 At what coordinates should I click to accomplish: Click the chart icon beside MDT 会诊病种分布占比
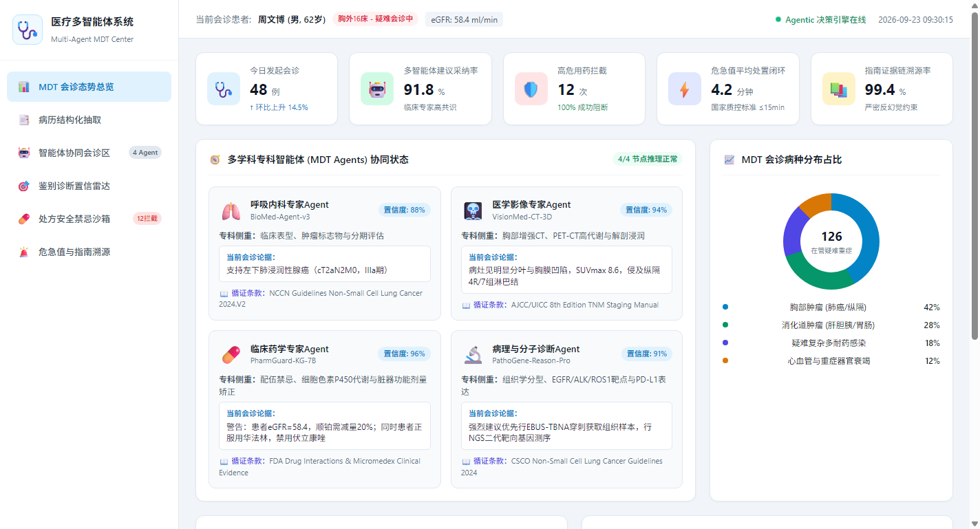(729, 160)
